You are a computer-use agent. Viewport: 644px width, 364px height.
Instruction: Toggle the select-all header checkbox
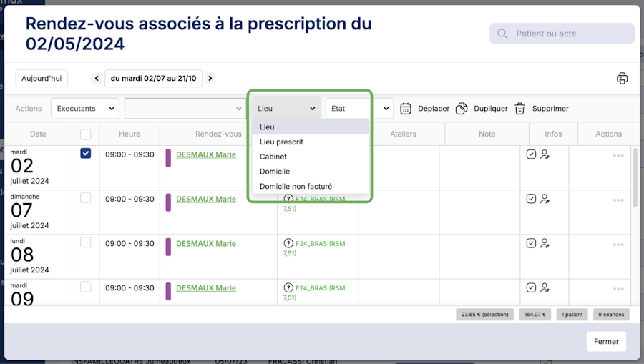(86, 134)
